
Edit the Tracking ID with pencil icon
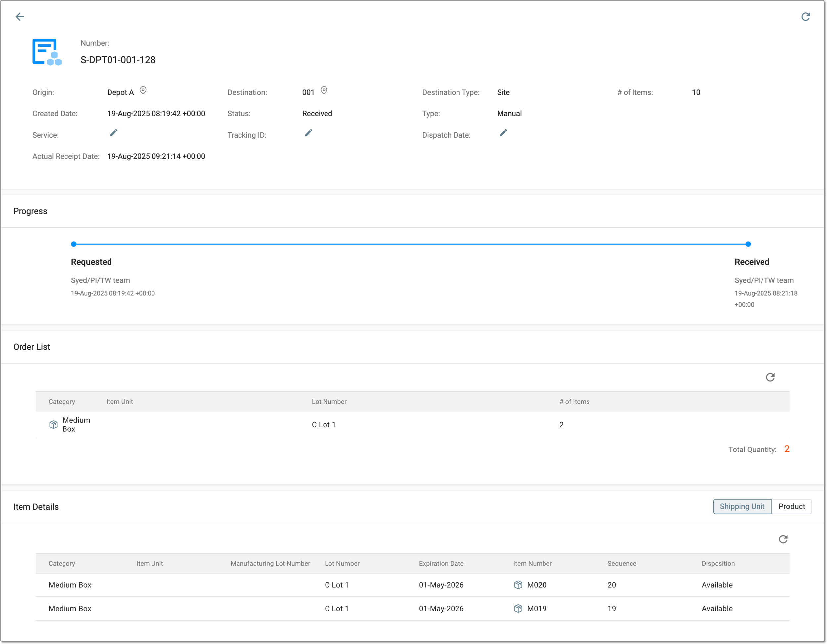click(309, 133)
